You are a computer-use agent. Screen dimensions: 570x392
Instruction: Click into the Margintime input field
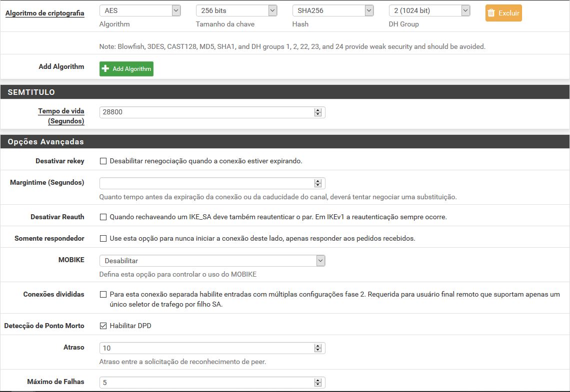(x=206, y=183)
